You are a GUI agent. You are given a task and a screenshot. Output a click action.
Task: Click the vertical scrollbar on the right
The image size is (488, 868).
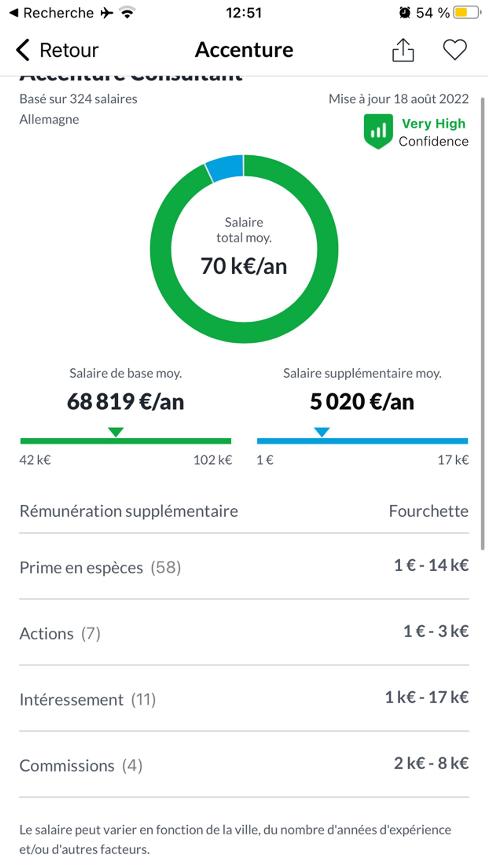tap(482, 324)
